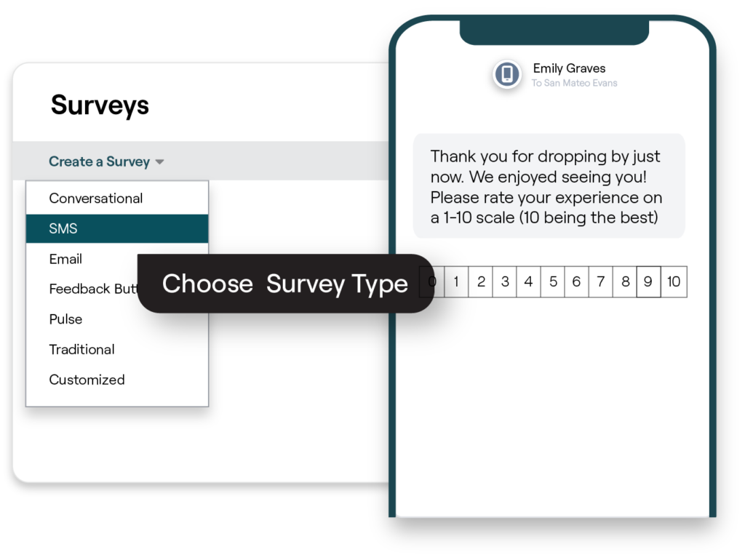Select rating box 9 on the scale
The width and height of the screenshot is (745, 560).
[x=649, y=281]
